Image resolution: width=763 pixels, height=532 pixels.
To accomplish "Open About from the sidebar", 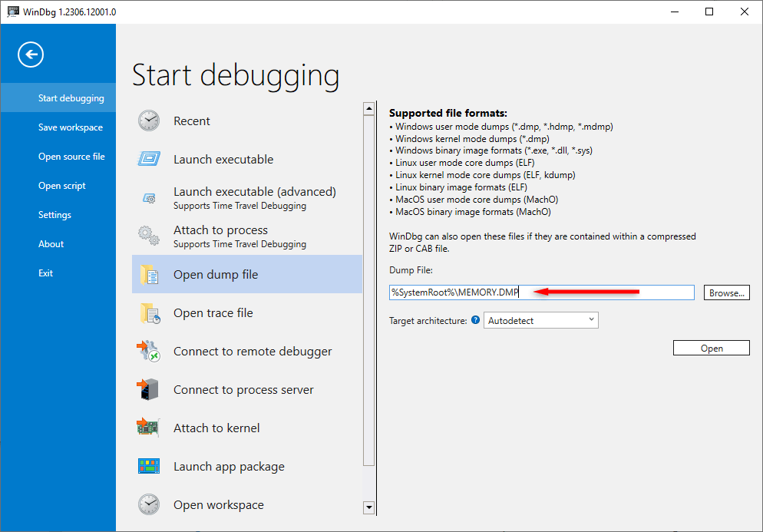I will 51,244.
